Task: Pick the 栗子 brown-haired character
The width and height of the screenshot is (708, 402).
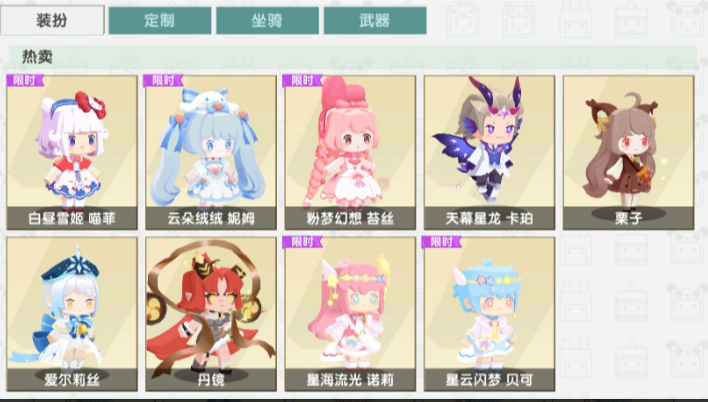Action: (x=628, y=153)
